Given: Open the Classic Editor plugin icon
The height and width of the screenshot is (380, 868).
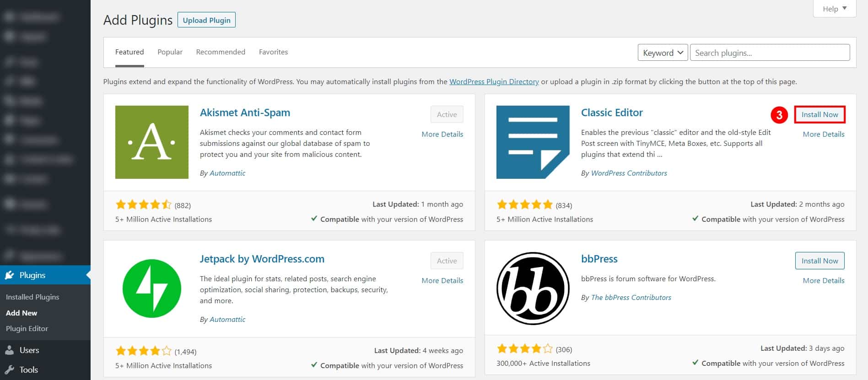Looking at the screenshot, I should [x=533, y=142].
